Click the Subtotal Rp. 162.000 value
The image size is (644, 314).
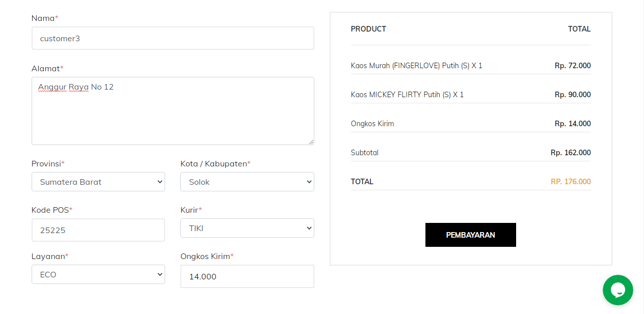571,153
